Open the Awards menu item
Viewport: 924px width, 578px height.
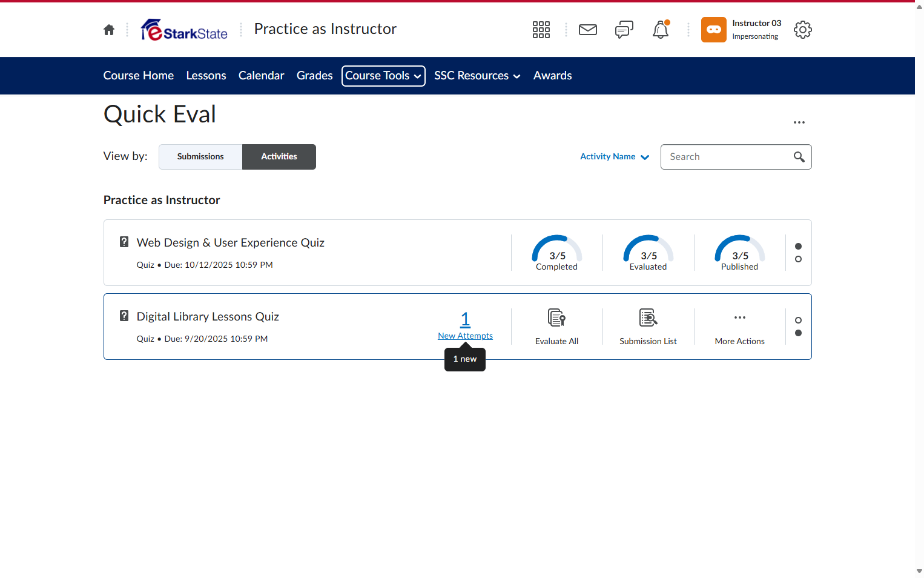coord(553,76)
